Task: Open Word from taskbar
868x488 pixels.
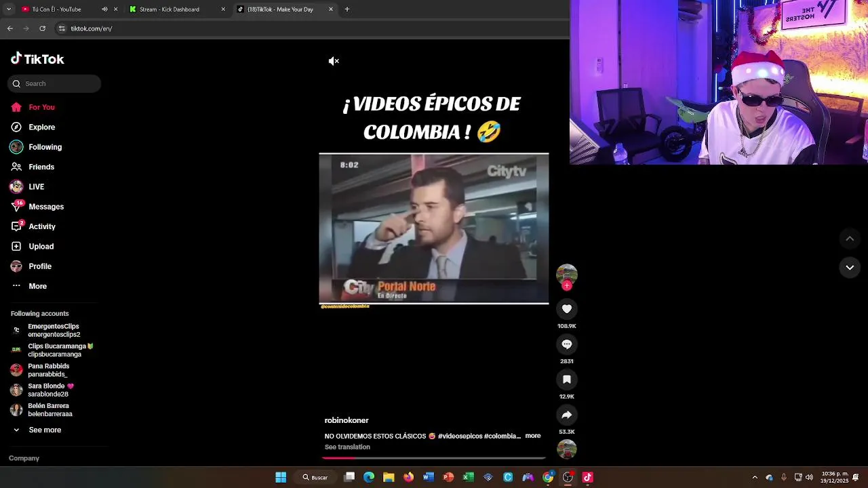Action: click(x=428, y=477)
